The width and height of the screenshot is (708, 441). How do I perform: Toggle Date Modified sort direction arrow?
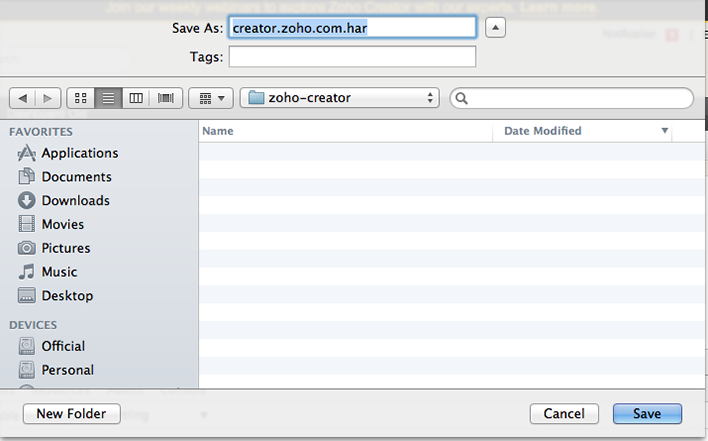(x=665, y=130)
